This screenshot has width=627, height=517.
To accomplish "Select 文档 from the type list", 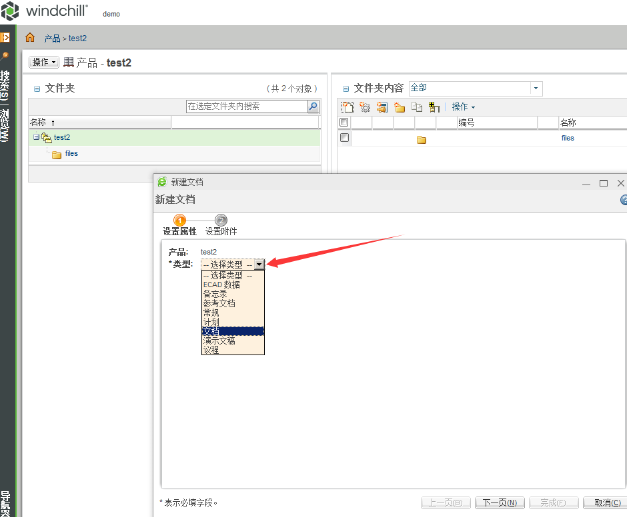I will coord(232,331).
